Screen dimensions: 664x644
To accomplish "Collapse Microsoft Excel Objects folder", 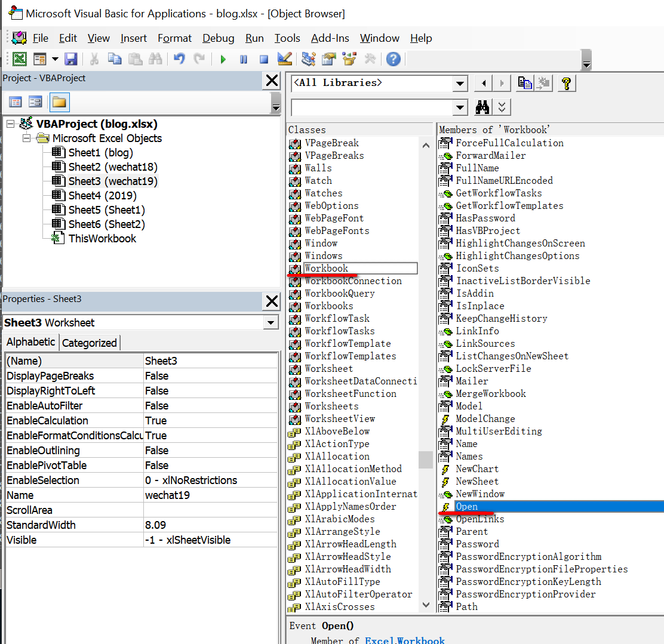I will [x=27, y=138].
